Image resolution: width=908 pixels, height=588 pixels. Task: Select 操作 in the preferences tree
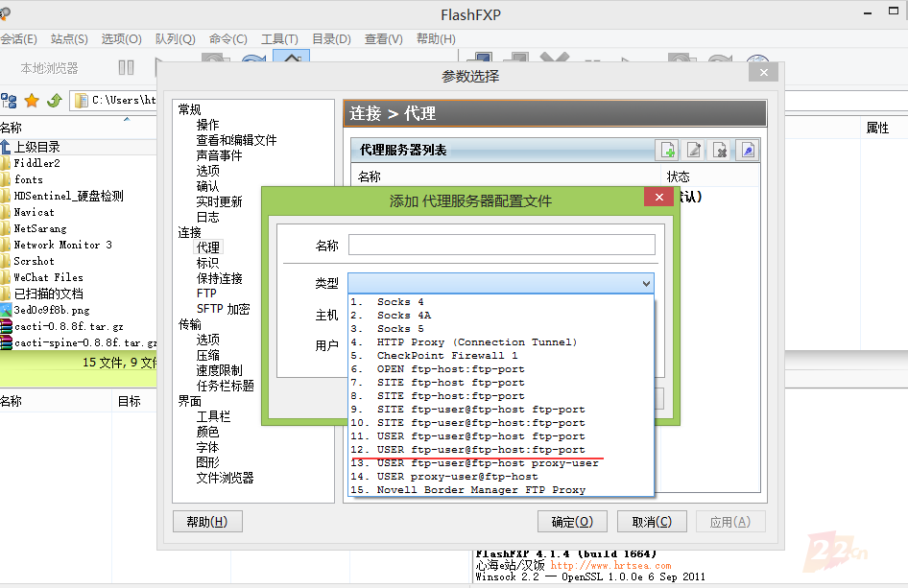tap(207, 125)
